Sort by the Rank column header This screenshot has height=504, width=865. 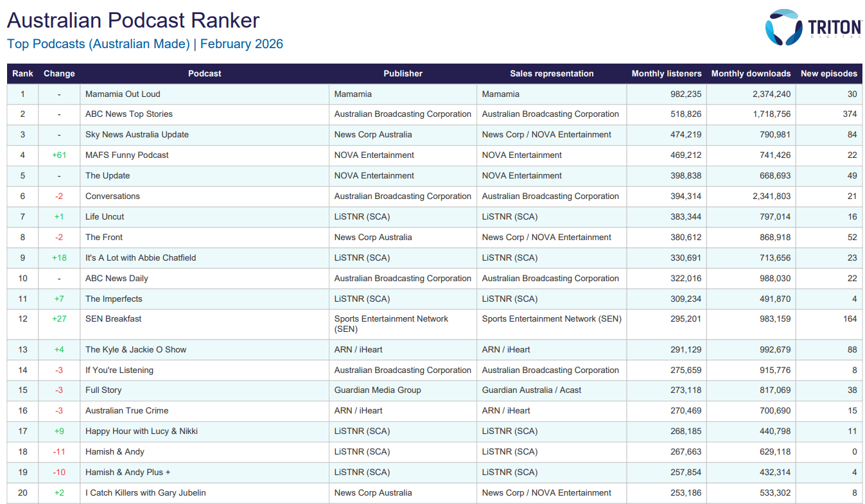coord(22,74)
